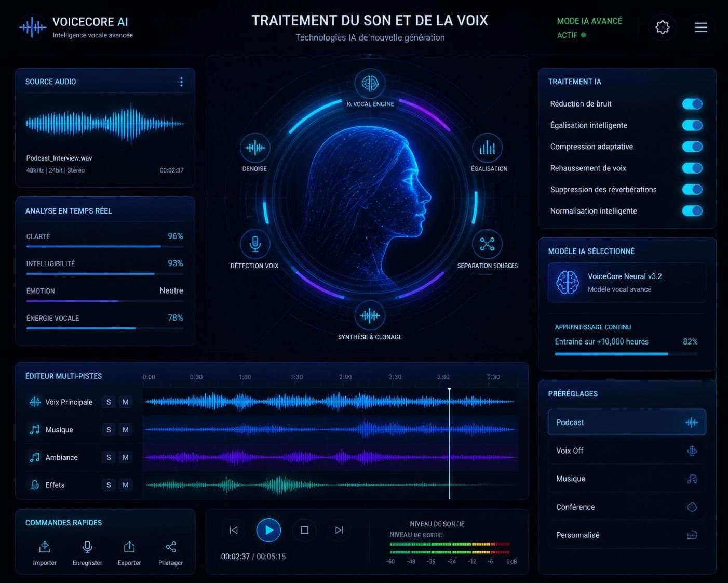Click the Podcast preset waveform icon
This screenshot has height=583, width=728.
tap(692, 422)
